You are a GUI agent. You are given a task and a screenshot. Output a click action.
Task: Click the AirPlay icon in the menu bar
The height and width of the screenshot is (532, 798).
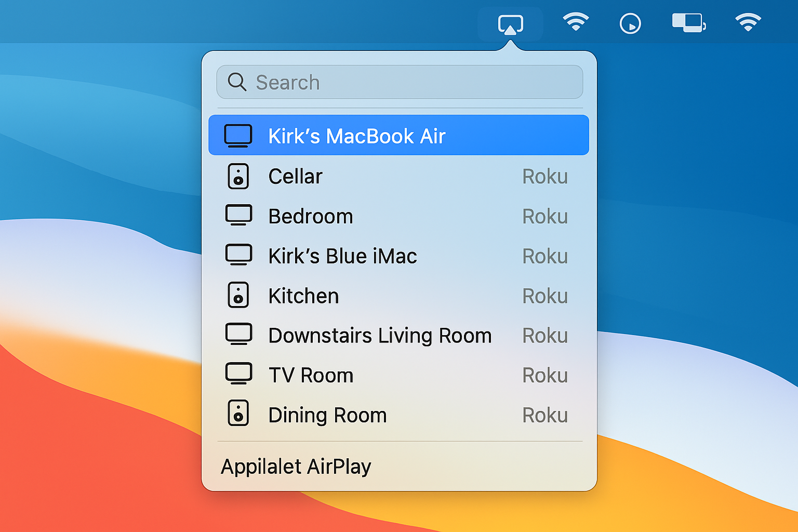point(511,23)
